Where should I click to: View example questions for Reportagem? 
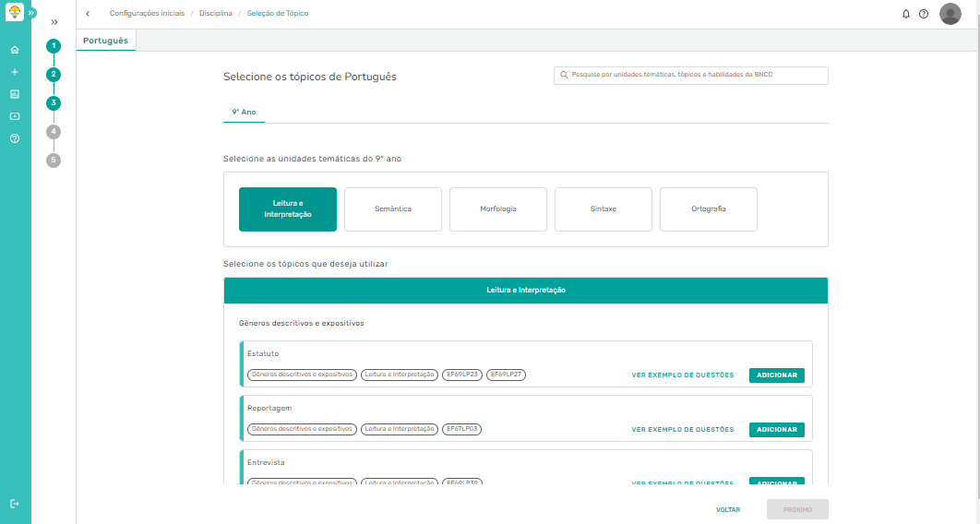(x=682, y=430)
